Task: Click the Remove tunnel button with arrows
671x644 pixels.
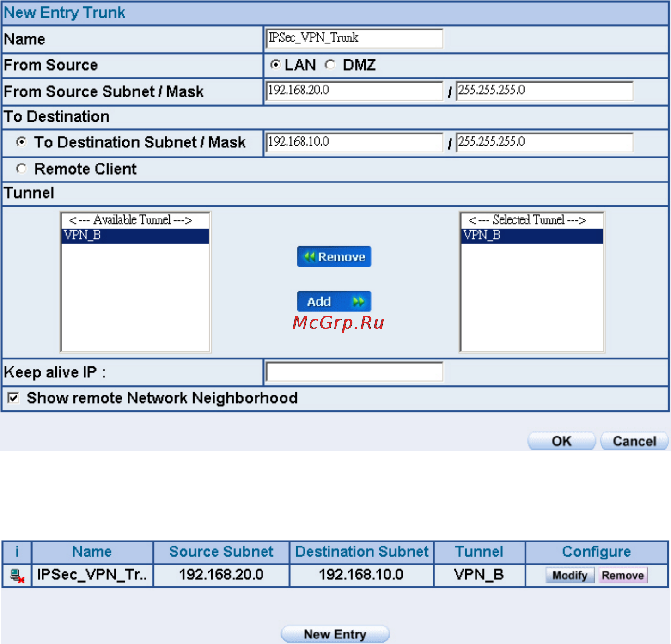Action: [x=334, y=256]
